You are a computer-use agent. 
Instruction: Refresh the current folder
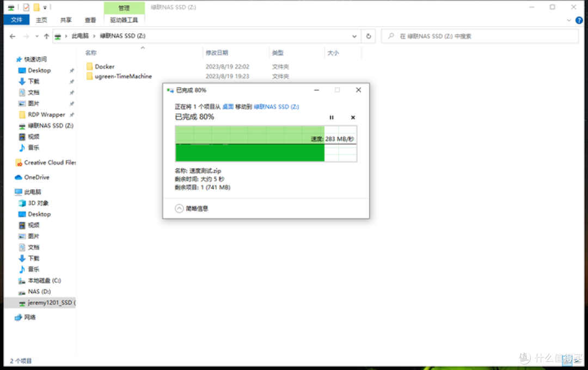point(369,36)
